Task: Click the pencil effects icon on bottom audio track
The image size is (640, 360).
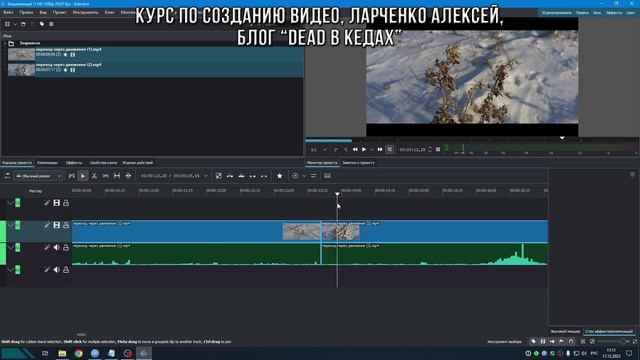Action: click(47, 270)
